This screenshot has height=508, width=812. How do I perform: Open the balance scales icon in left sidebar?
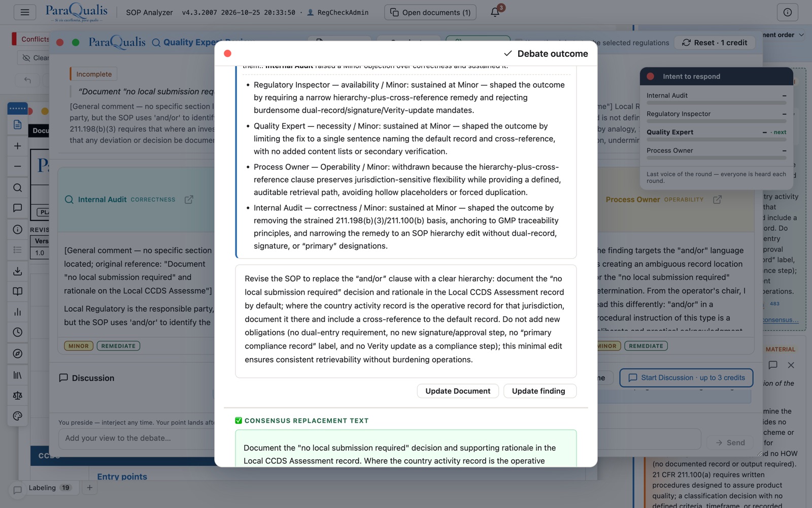(x=17, y=395)
